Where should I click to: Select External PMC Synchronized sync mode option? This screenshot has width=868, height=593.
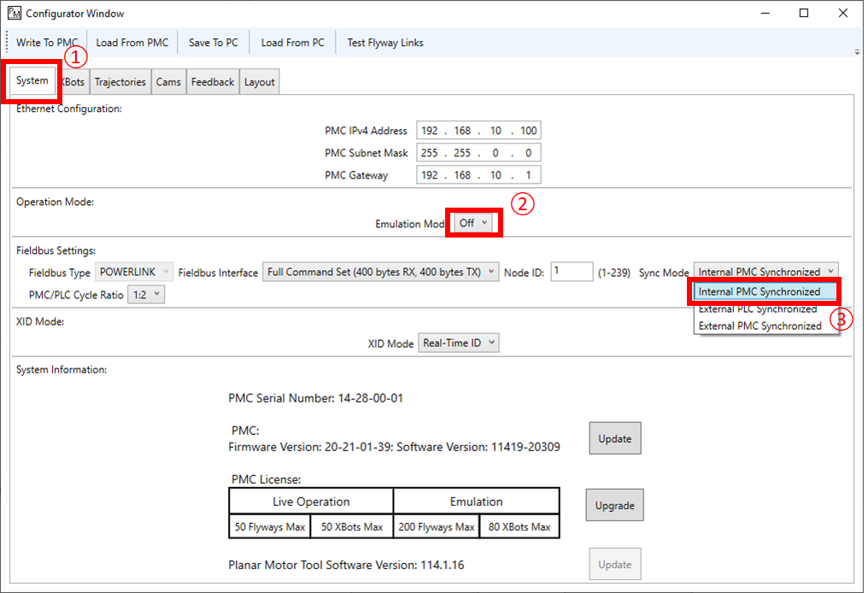pos(759,326)
